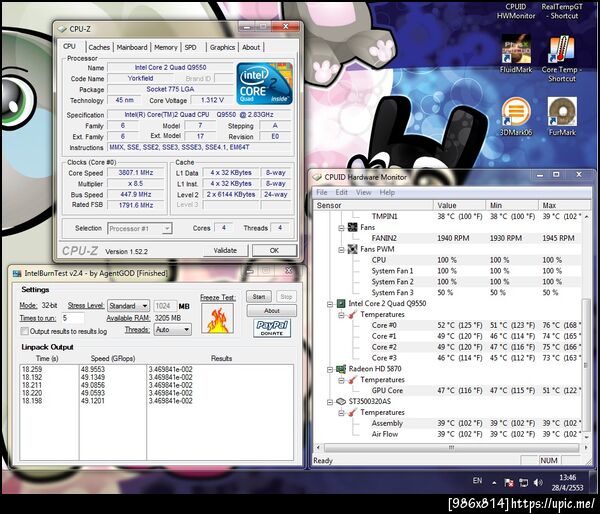This screenshot has width=600, height=514.
Task: Open the Memory tab in CPU-Z
Action: [166, 47]
